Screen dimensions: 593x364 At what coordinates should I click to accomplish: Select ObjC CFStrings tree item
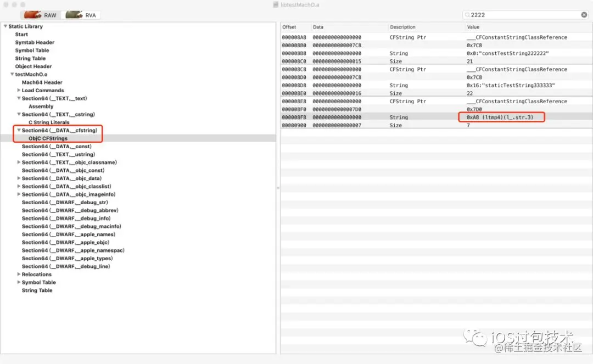(48, 138)
